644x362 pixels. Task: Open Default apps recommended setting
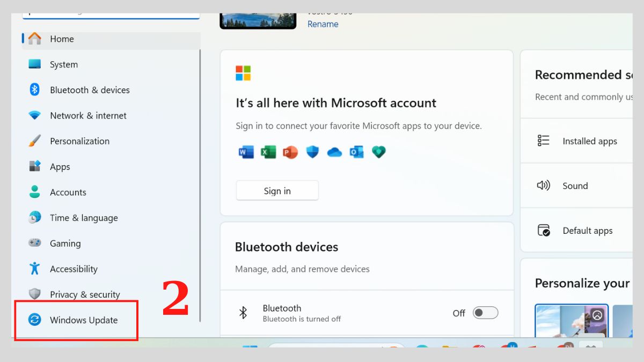[577, 231]
